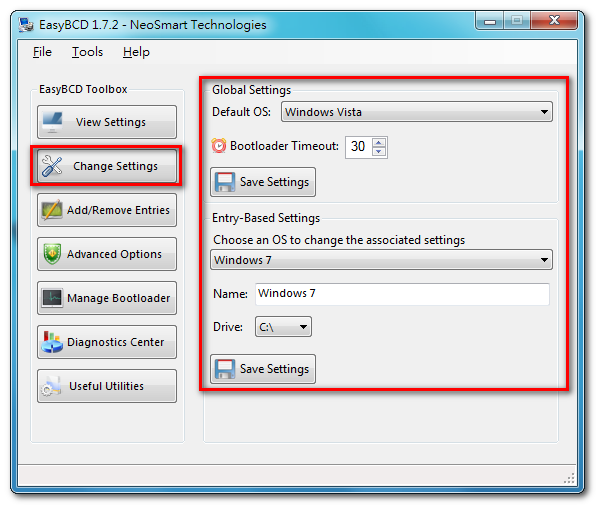This screenshot has width=596, height=505.
Task: Open the Tools menu
Action: (87, 52)
